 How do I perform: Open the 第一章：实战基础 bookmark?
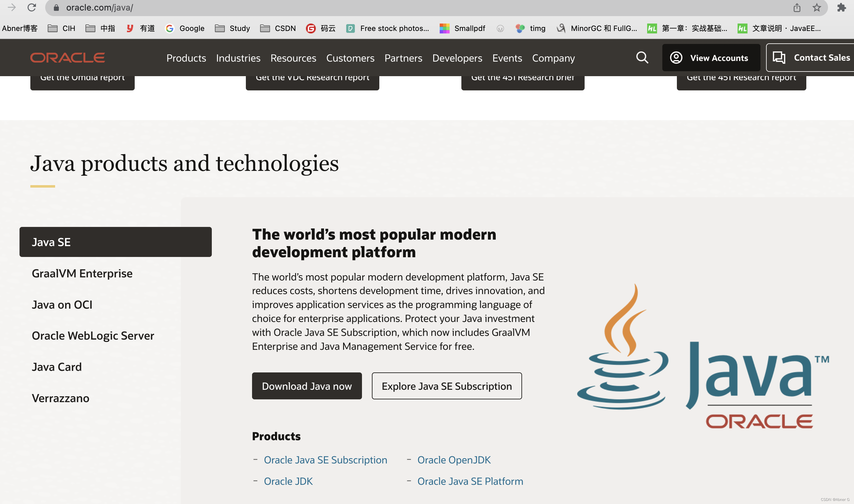click(687, 28)
